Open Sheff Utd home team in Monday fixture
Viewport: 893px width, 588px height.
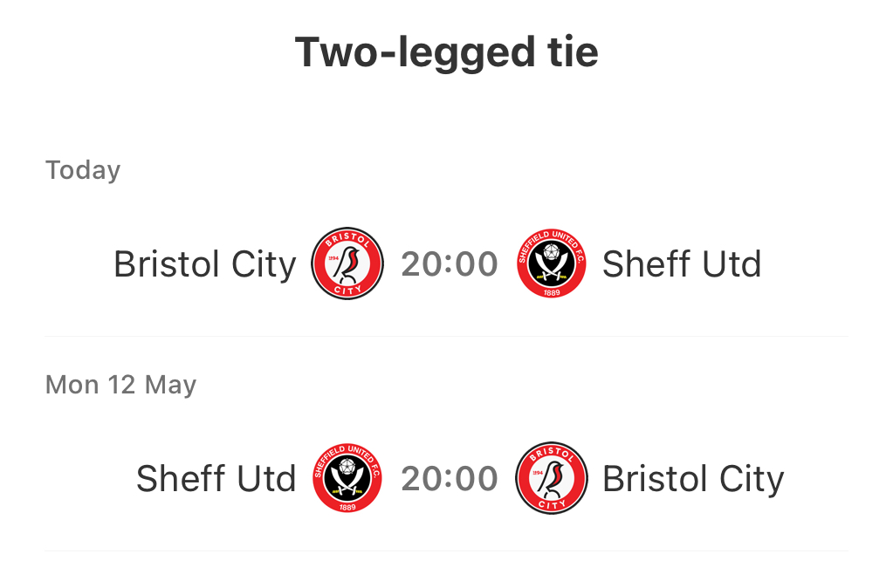[x=216, y=479]
